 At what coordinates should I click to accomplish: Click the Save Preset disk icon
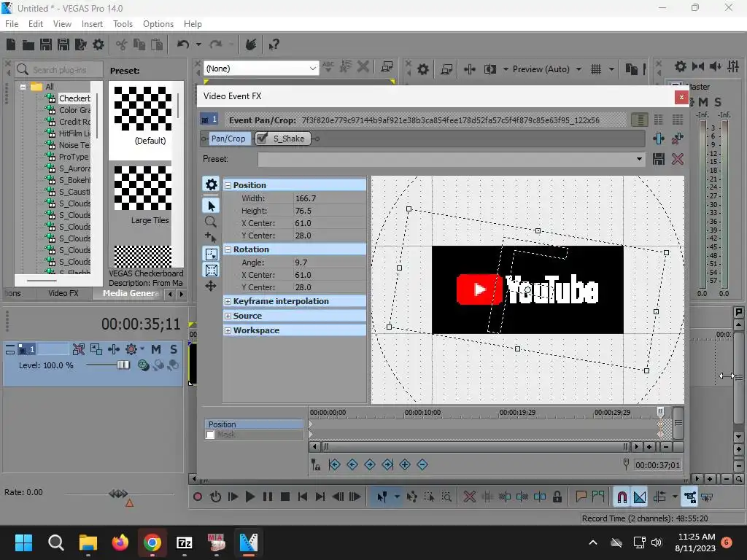click(x=659, y=159)
